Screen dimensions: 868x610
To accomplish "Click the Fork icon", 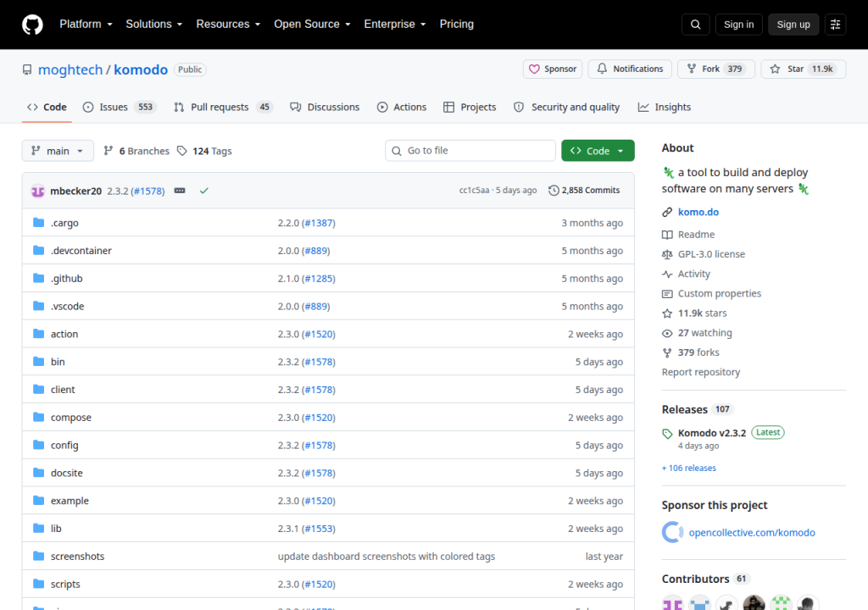I will 692,69.
